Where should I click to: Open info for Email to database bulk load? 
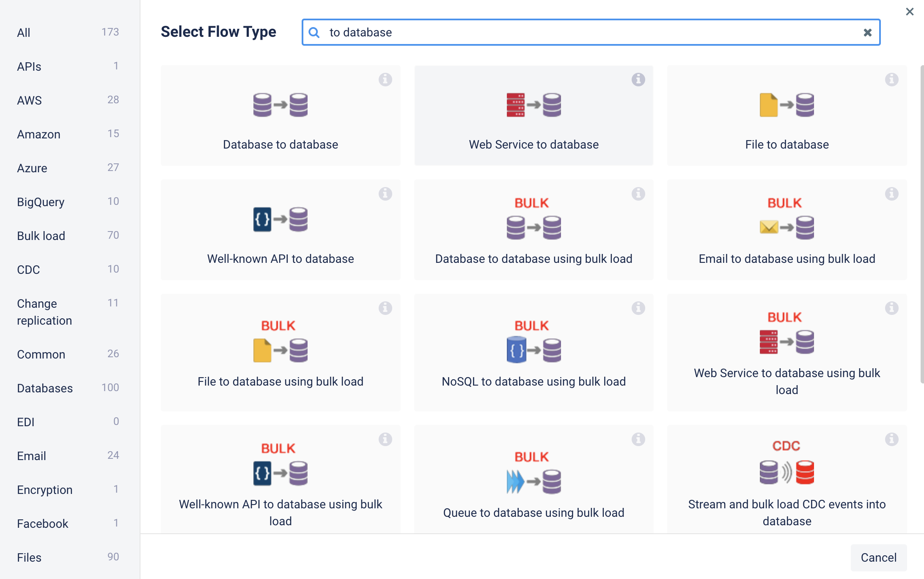[891, 194]
